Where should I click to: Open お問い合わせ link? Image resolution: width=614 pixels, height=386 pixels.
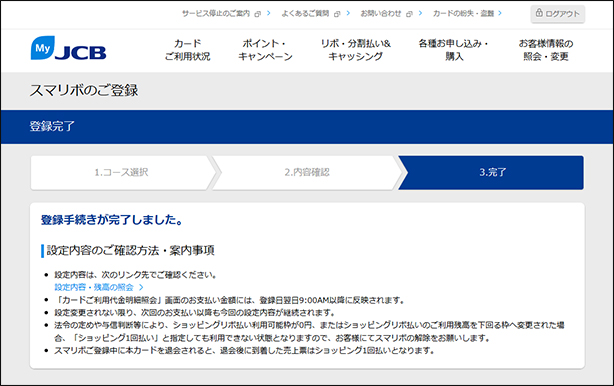pos(381,14)
